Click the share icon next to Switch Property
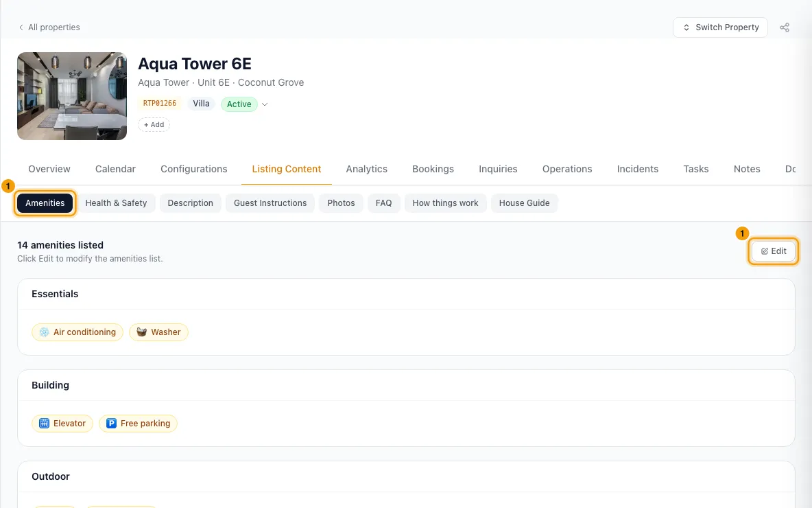This screenshot has height=508, width=812. 785,27
